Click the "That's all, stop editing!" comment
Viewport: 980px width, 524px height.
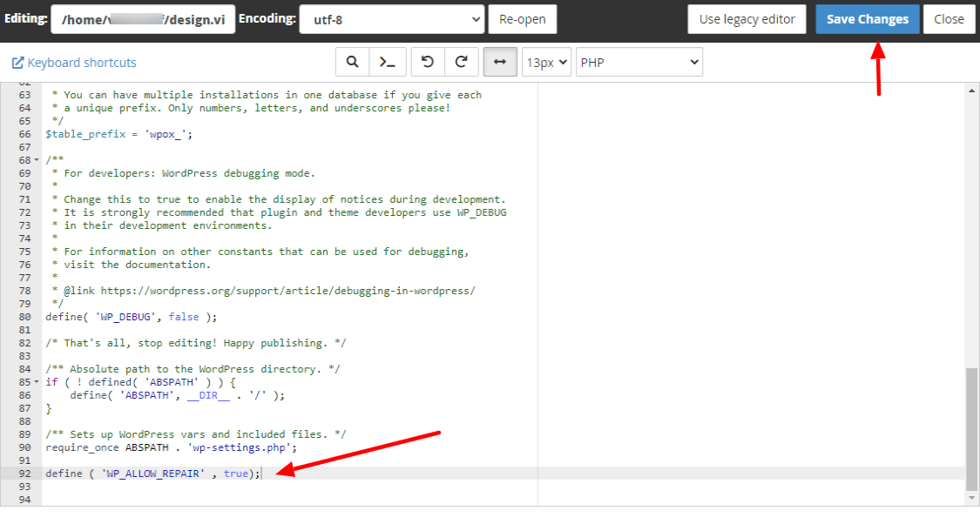pos(196,343)
